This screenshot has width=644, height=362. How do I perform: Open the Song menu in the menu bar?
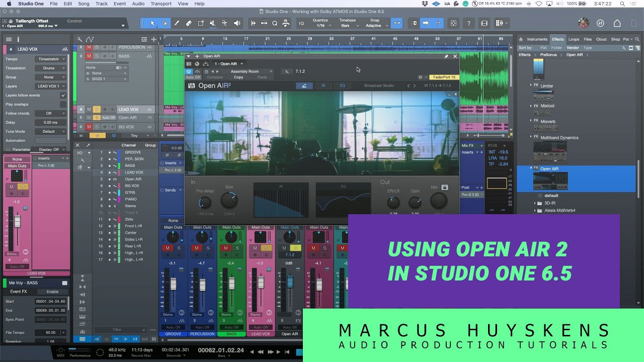84,4
